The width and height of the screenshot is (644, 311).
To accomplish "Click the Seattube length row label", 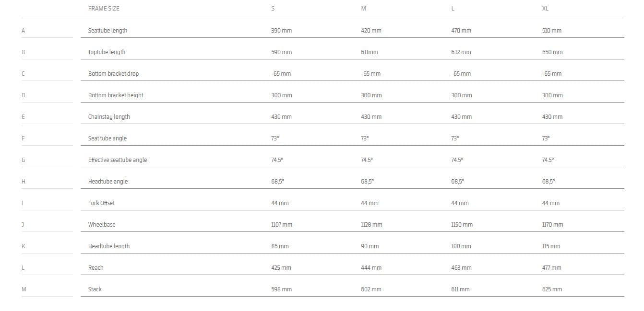I will coord(107,30).
